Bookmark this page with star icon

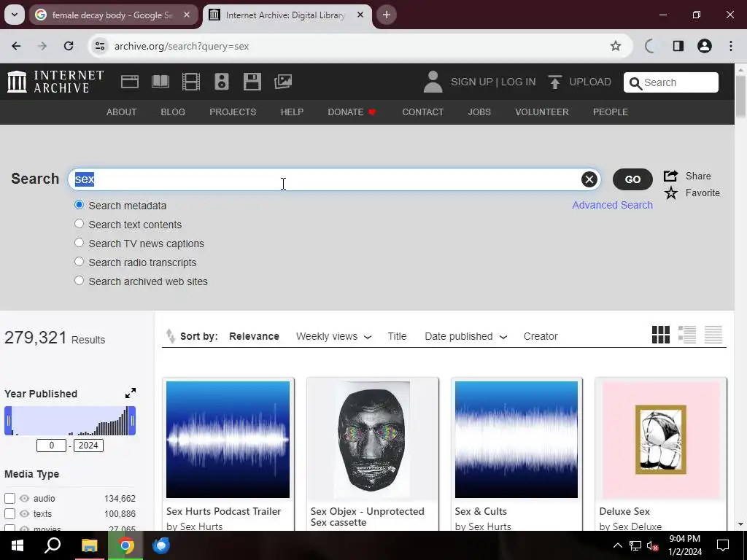click(616, 46)
